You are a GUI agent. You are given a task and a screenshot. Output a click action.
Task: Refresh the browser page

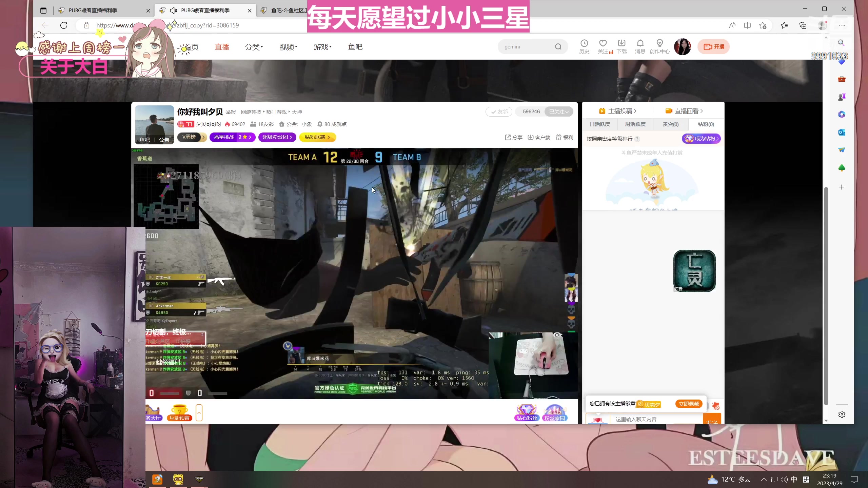click(64, 25)
